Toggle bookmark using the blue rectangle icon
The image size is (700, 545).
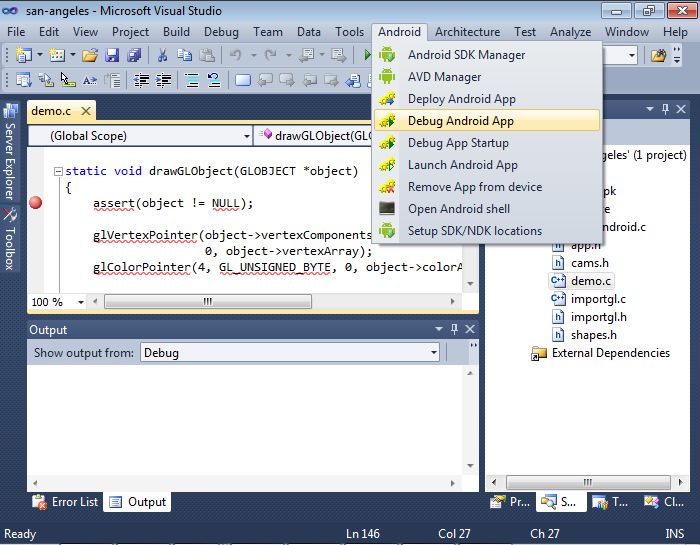click(x=243, y=80)
